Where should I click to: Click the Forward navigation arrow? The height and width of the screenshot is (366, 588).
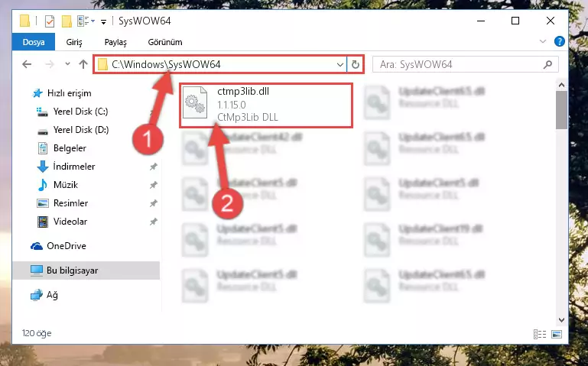click(x=49, y=64)
